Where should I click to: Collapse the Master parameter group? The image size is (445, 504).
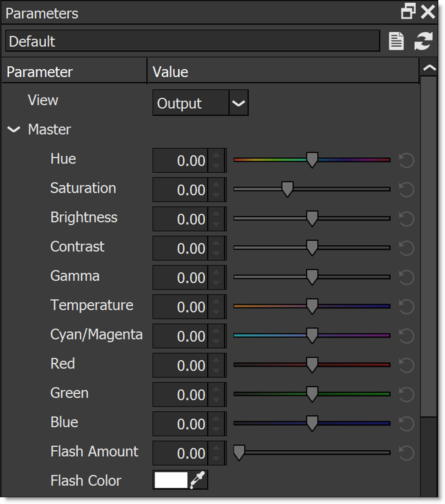pyautogui.click(x=14, y=129)
